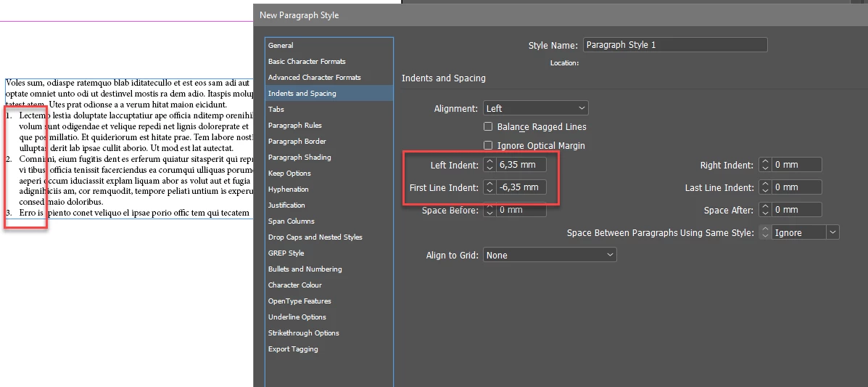
Task: Select Indents and Spacing category
Action: (328, 93)
